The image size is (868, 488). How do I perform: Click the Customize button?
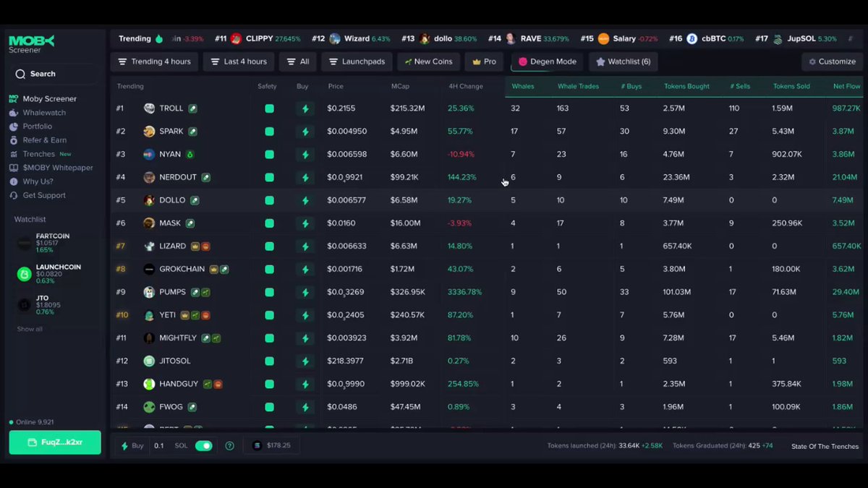click(832, 62)
